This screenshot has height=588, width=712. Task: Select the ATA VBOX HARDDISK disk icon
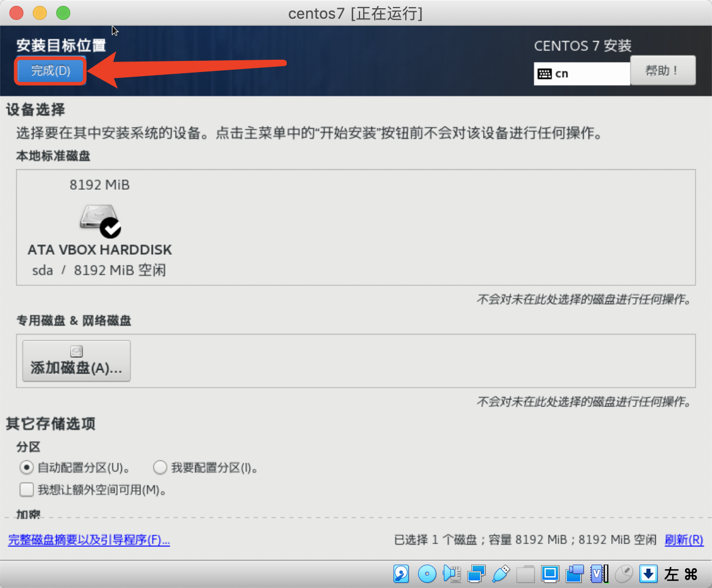click(100, 221)
